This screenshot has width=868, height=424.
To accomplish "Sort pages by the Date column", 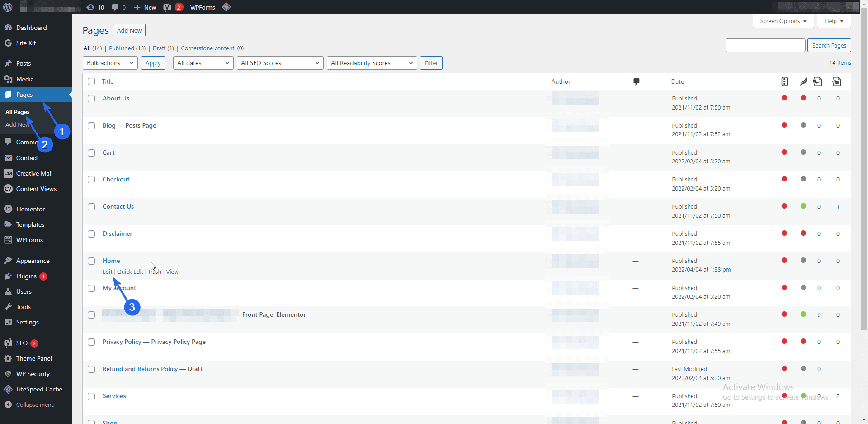I will [x=677, y=81].
